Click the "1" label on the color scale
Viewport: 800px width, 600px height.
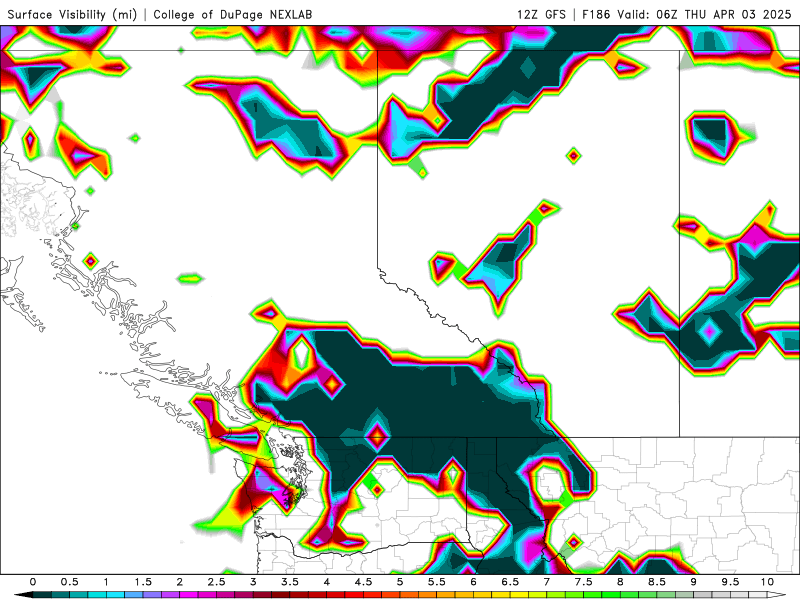[x=106, y=582]
